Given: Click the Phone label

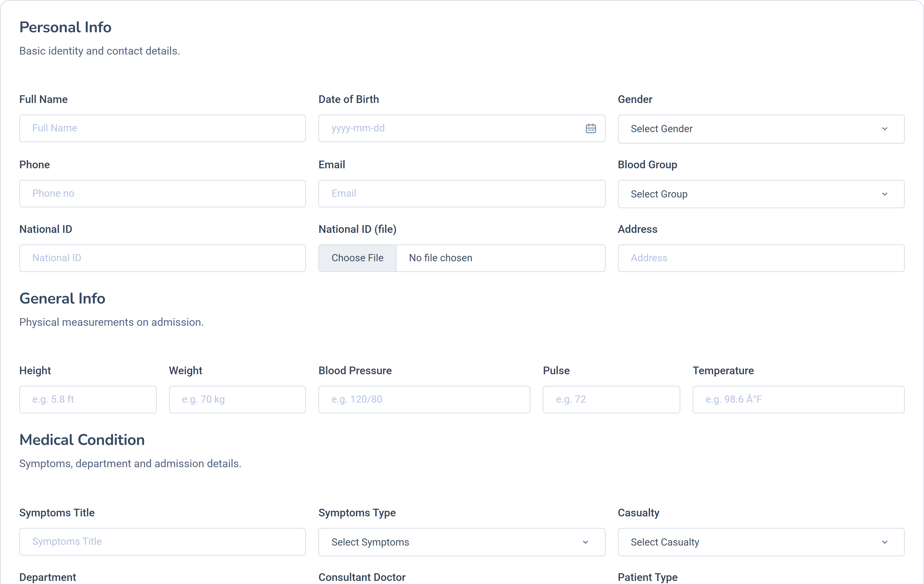Looking at the screenshot, I should pyautogui.click(x=35, y=165).
